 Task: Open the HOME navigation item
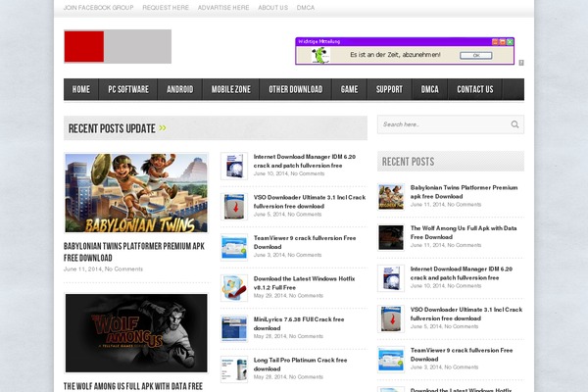81,89
